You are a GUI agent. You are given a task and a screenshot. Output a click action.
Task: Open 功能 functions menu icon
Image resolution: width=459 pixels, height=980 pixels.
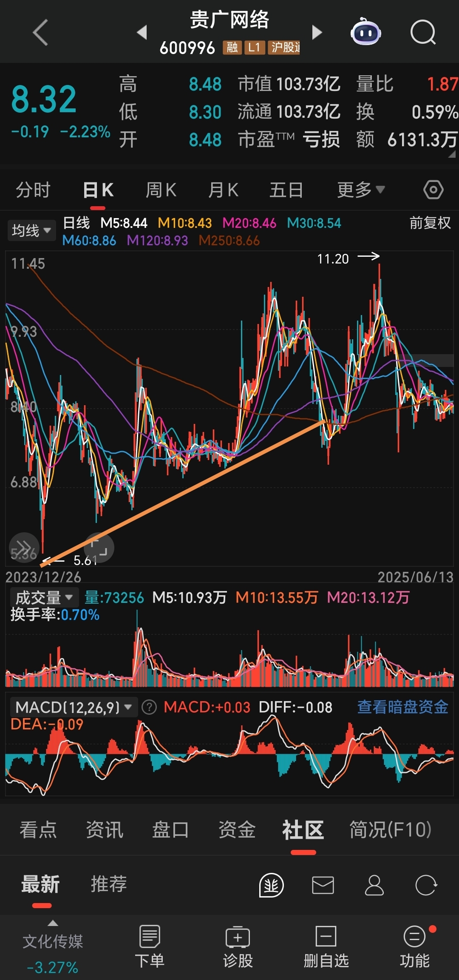[x=414, y=946]
